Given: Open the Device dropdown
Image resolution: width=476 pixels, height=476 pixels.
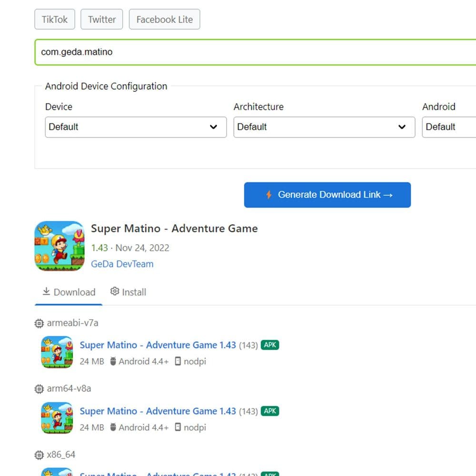Looking at the screenshot, I should [x=136, y=127].
